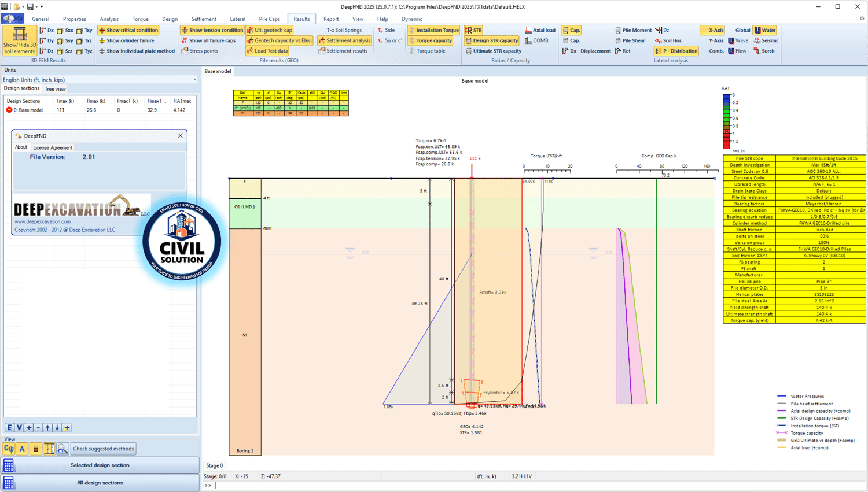Image resolution: width=868 pixels, height=492 pixels.
Task: Click the Selected design section button
Action: pos(100,465)
